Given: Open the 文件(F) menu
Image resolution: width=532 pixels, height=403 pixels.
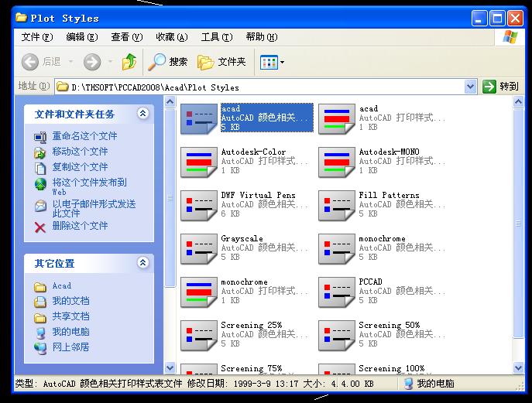Looking at the screenshot, I should point(37,36).
